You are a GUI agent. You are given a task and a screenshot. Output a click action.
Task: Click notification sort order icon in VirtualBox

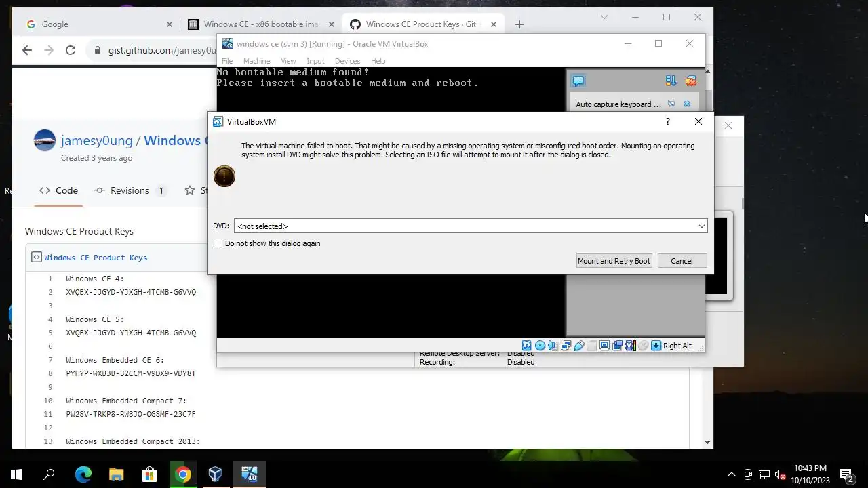671,81
